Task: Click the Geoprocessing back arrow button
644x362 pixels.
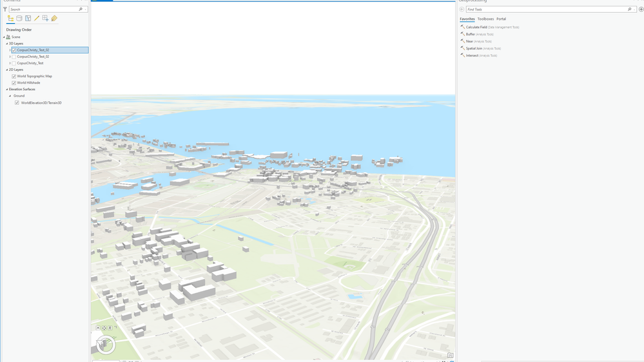Action: 462,9
